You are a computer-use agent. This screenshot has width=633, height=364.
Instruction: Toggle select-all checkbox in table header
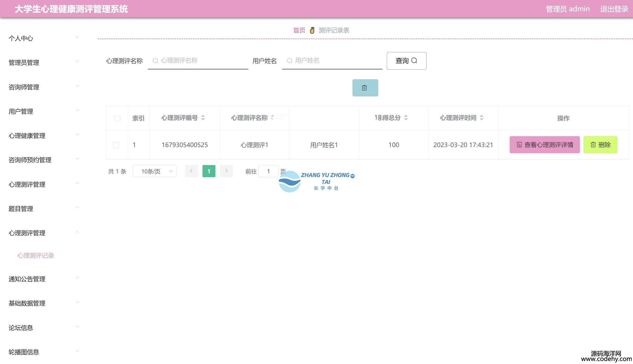point(117,118)
